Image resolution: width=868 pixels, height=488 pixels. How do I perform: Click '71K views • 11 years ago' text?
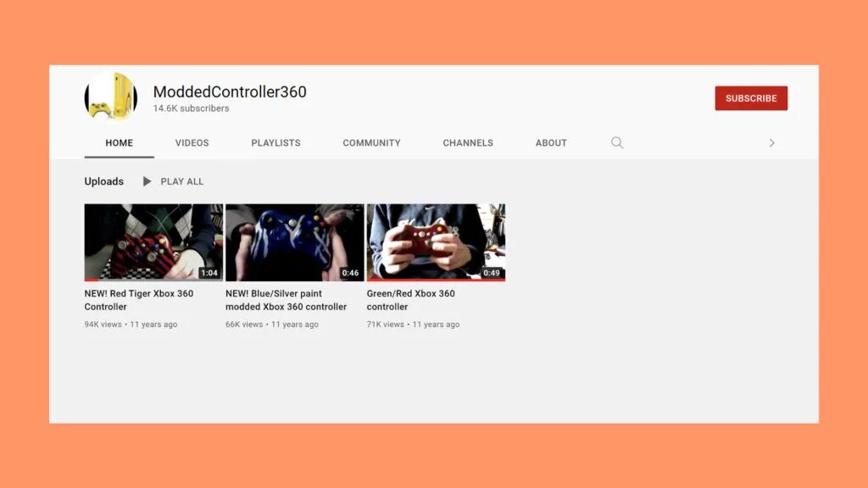point(413,324)
